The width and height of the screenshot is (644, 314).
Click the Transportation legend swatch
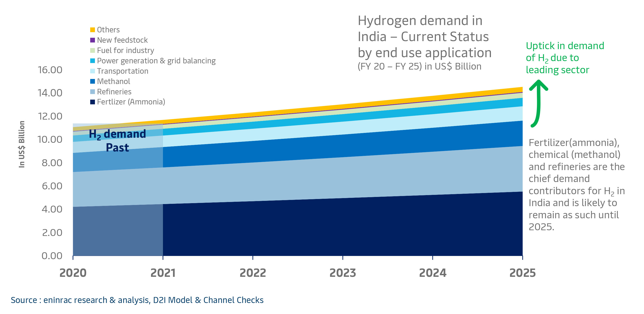[92, 71]
